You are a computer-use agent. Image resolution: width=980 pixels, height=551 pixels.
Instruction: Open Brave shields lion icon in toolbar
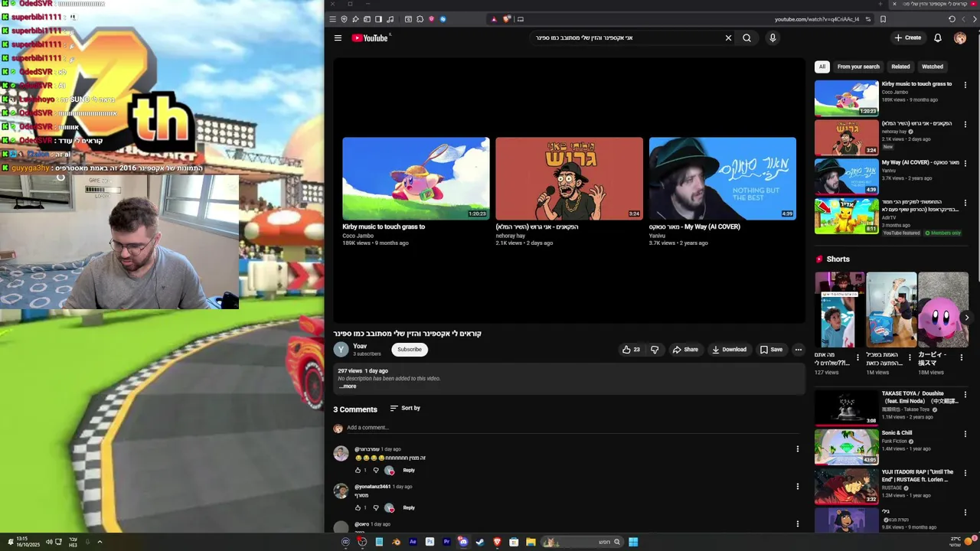506,19
